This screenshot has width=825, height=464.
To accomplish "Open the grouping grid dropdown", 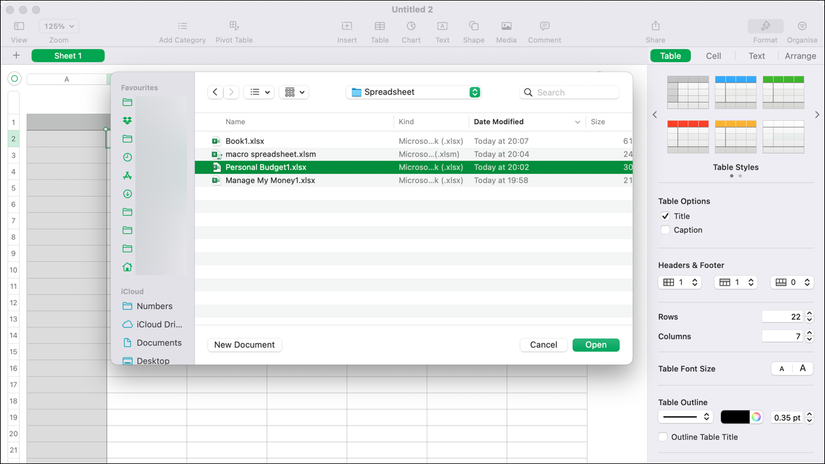I will coord(294,92).
